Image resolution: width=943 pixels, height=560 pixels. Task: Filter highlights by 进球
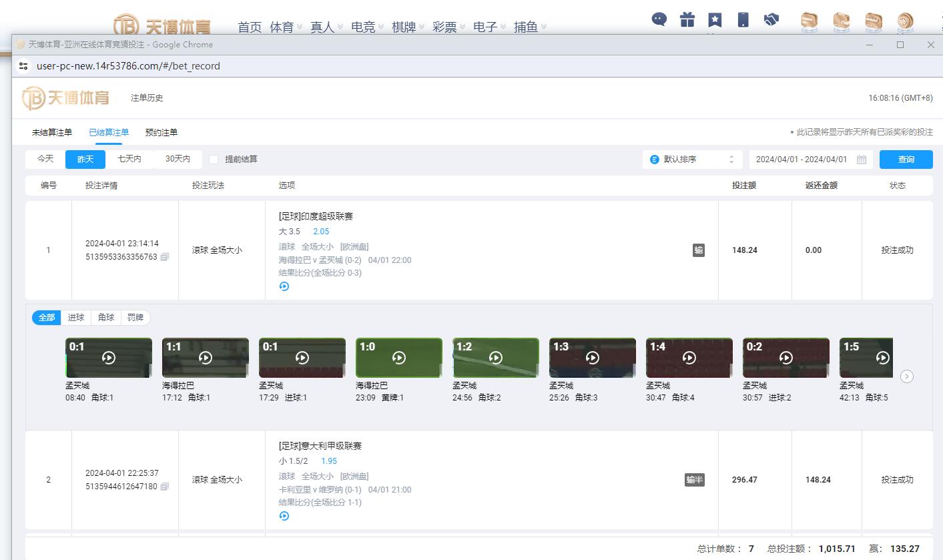(x=76, y=318)
